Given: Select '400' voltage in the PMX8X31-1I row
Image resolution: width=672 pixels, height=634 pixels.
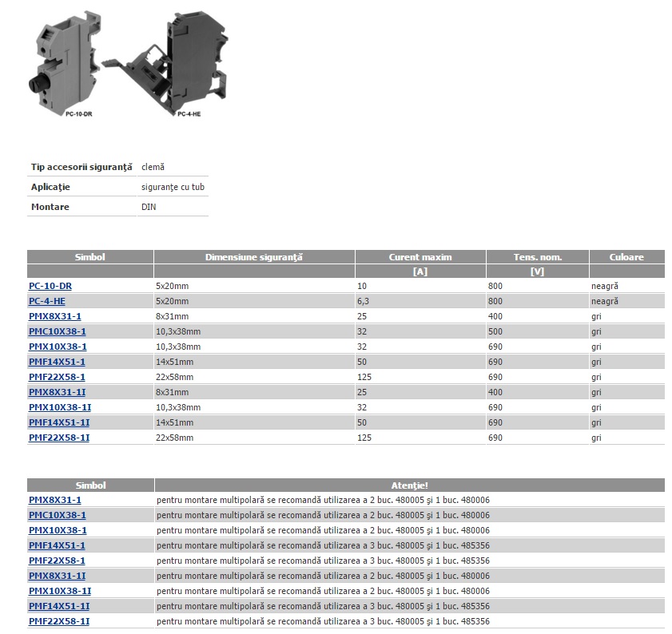Looking at the screenshot, I should (495, 392).
